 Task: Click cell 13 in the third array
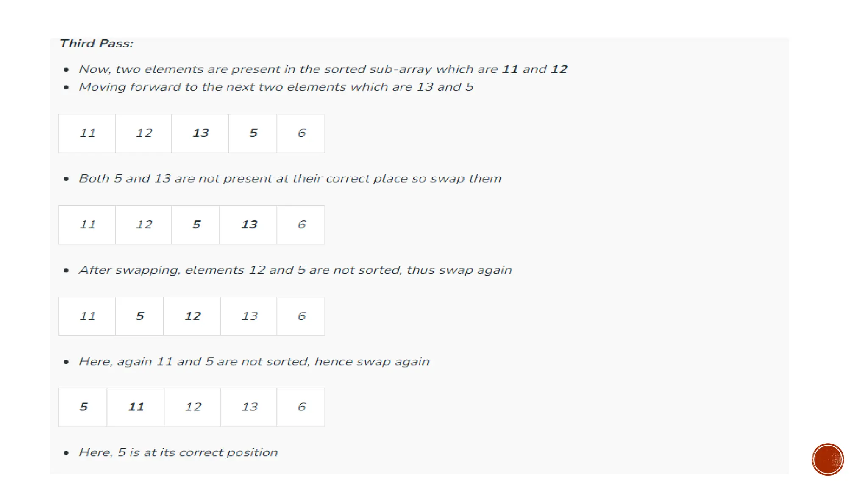249,316
